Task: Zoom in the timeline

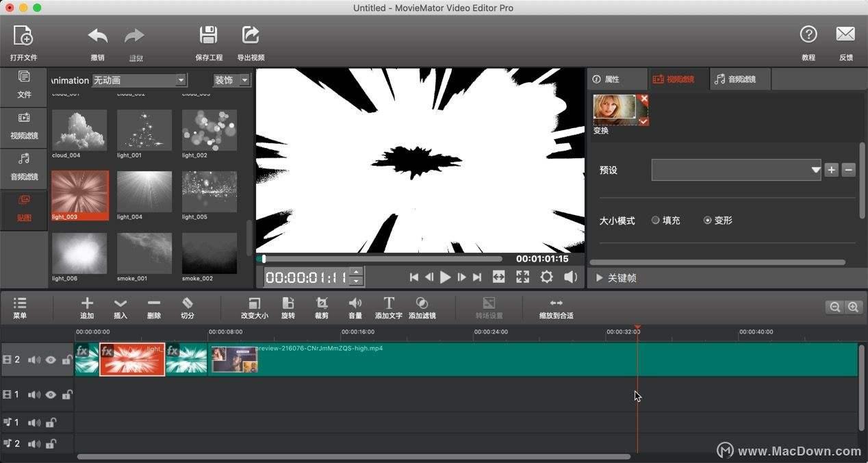Action: click(853, 307)
